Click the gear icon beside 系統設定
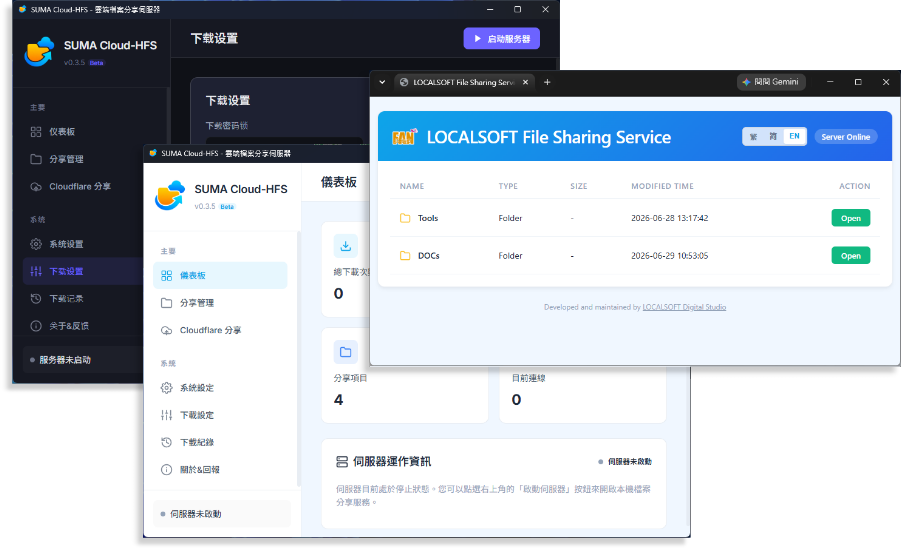901x550 pixels. 167,388
